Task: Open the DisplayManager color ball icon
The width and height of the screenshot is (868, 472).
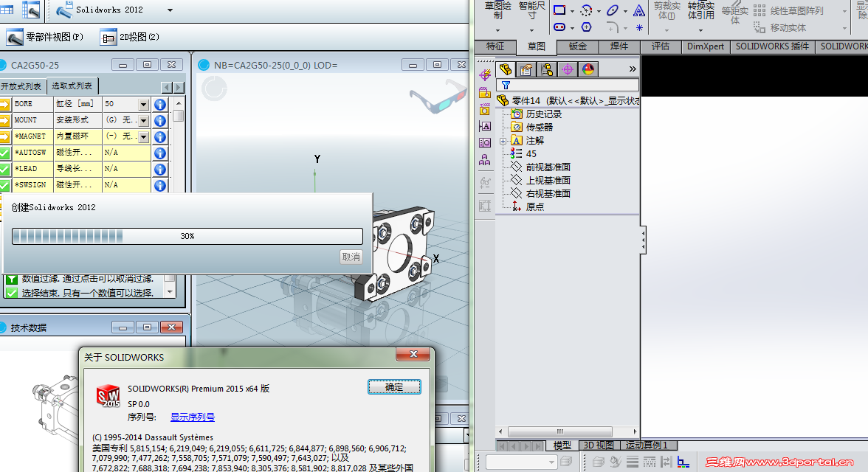Action: pyautogui.click(x=588, y=69)
